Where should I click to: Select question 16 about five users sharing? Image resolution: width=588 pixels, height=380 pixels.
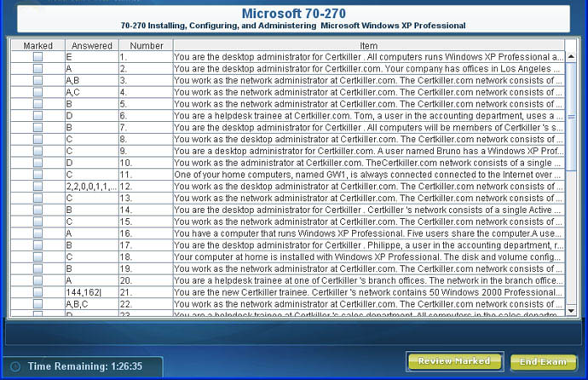(369, 233)
